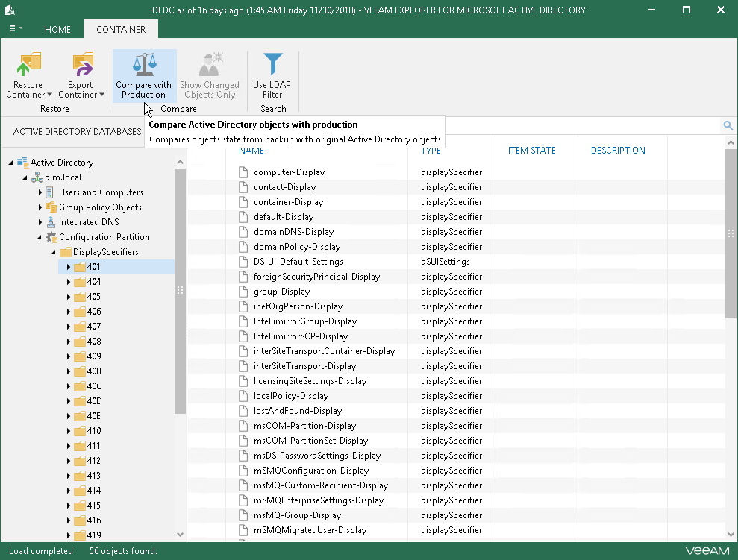This screenshot has height=560, width=738.
Task: Expand the 401 folder
Action: pos(68,267)
